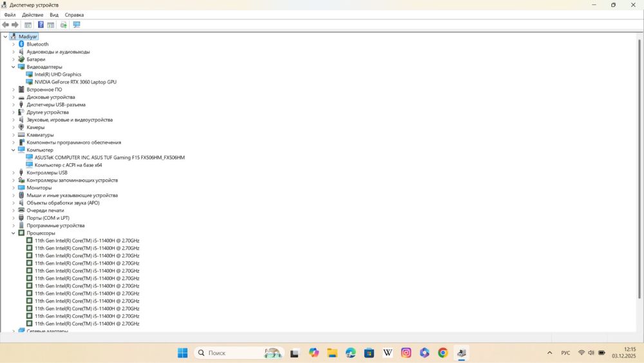Viewport: 644px width, 363px height.
Task: Open File Explorer from the taskbar
Action: [x=332, y=353]
